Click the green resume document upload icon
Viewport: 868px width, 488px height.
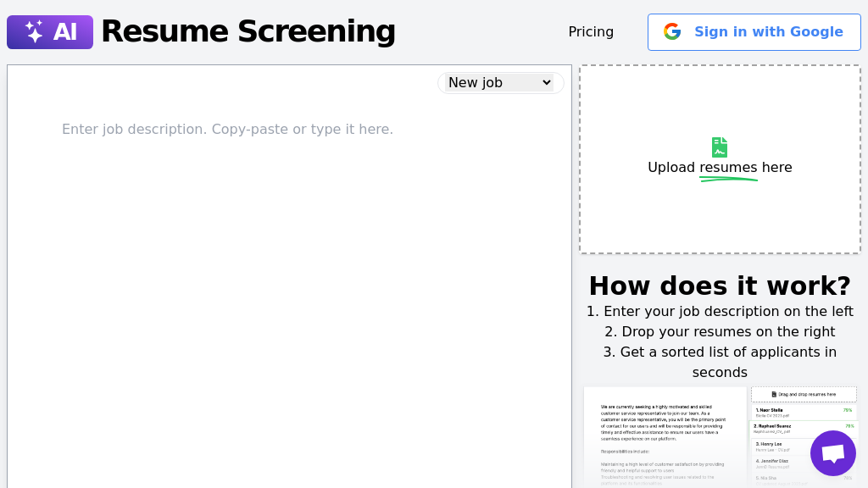[719, 147]
